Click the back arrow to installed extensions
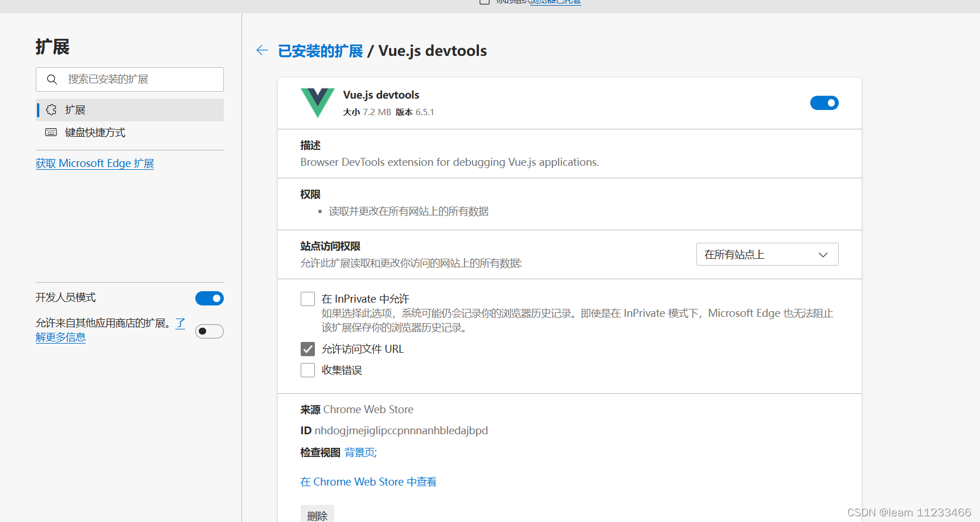This screenshot has height=522, width=980. click(x=262, y=51)
